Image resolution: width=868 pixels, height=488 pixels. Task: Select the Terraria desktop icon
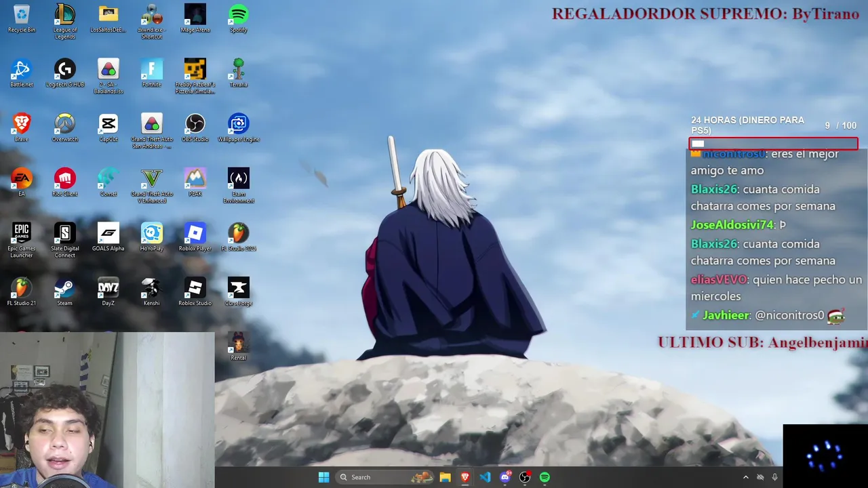pos(239,73)
